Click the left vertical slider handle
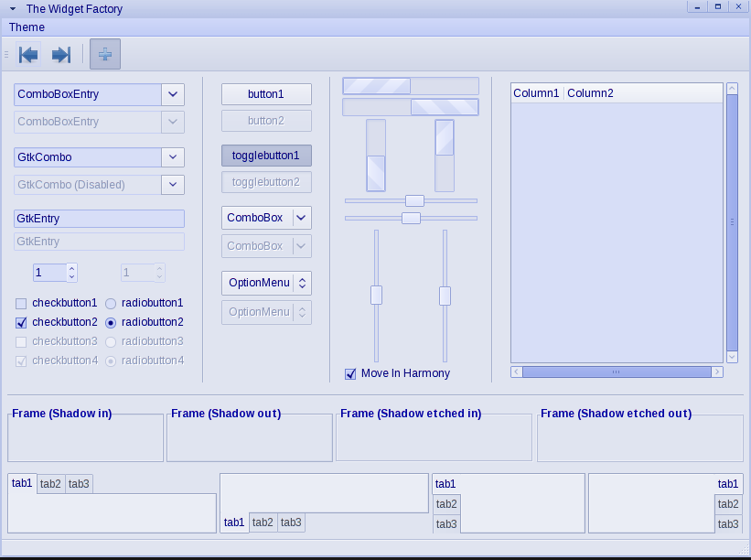 (377, 295)
